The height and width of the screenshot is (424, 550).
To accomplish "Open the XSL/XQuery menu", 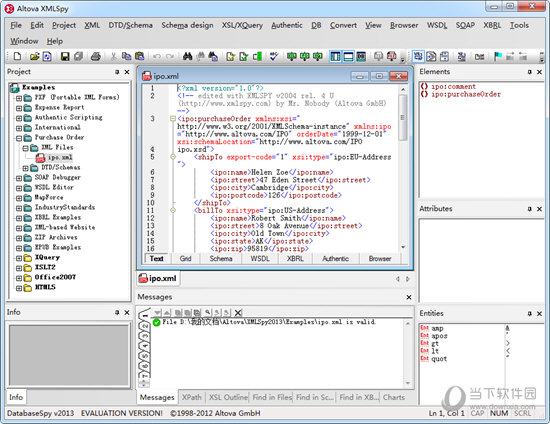I will tap(242, 25).
